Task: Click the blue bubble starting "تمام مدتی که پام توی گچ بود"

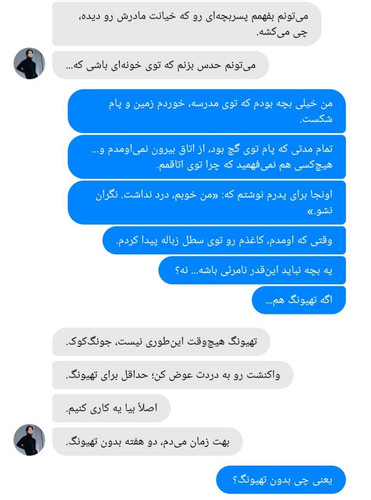Action: (x=207, y=157)
